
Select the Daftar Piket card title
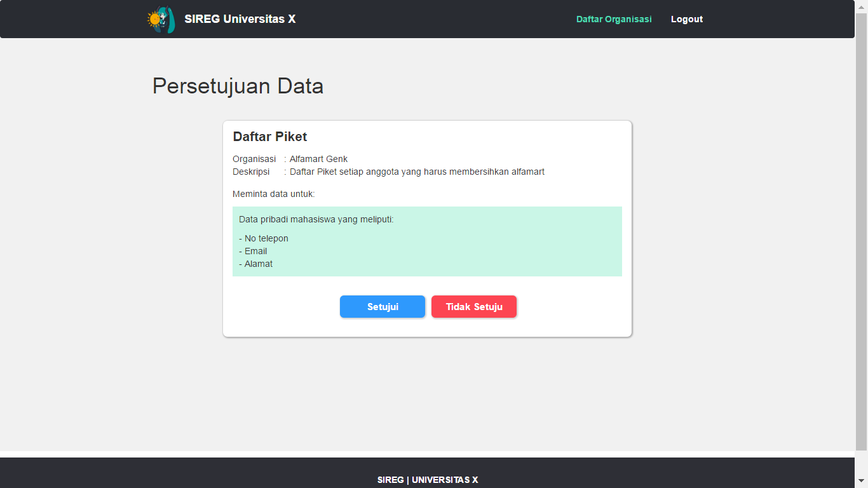pyautogui.click(x=270, y=137)
